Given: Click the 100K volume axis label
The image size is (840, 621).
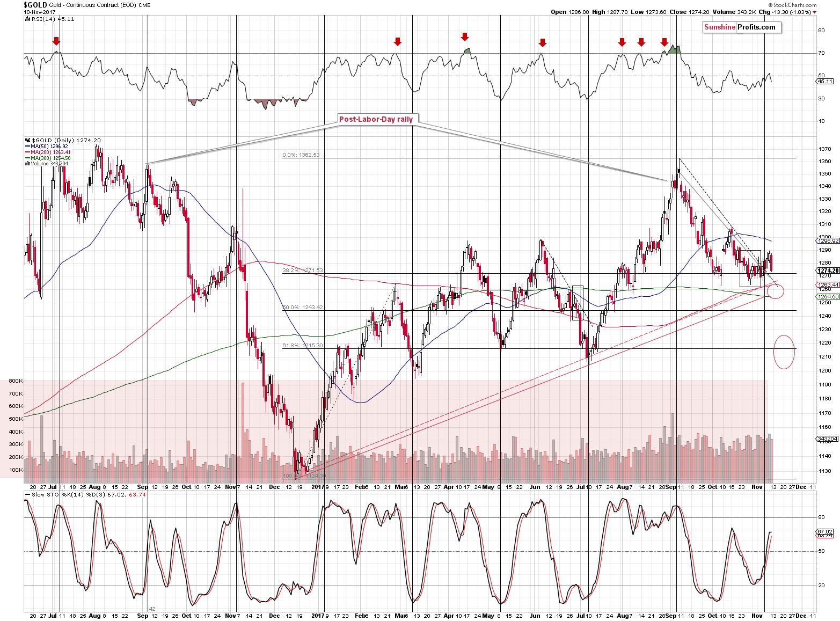Looking at the screenshot, I should (x=16, y=470).
